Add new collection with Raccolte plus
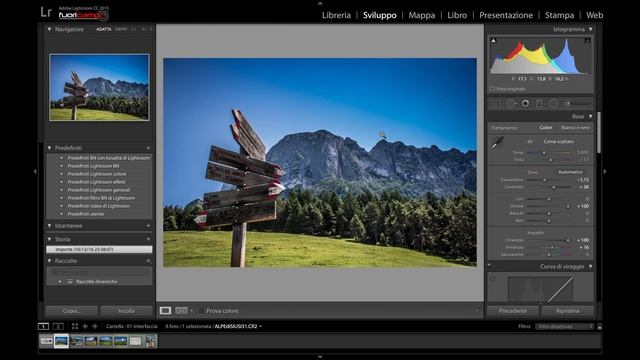Image resolution: width=640 pixels, height=360 pixels. pyautogui.click(x=148, y=261)
